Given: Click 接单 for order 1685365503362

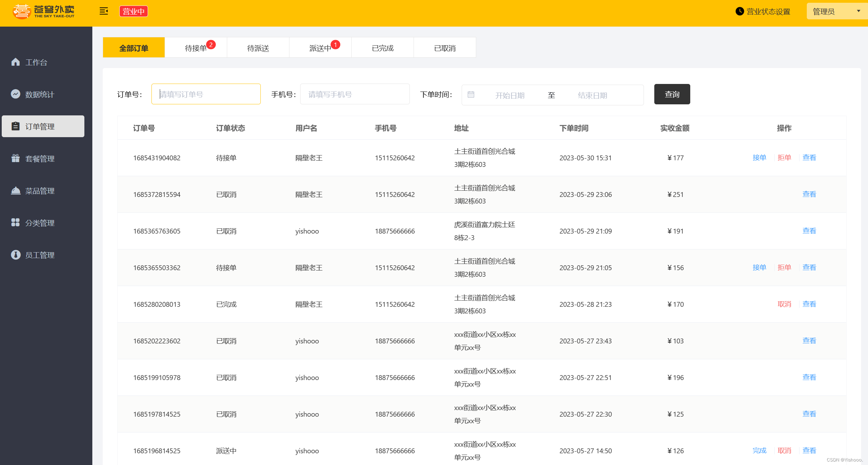Looking at the screenshot, I should (759, 267).
